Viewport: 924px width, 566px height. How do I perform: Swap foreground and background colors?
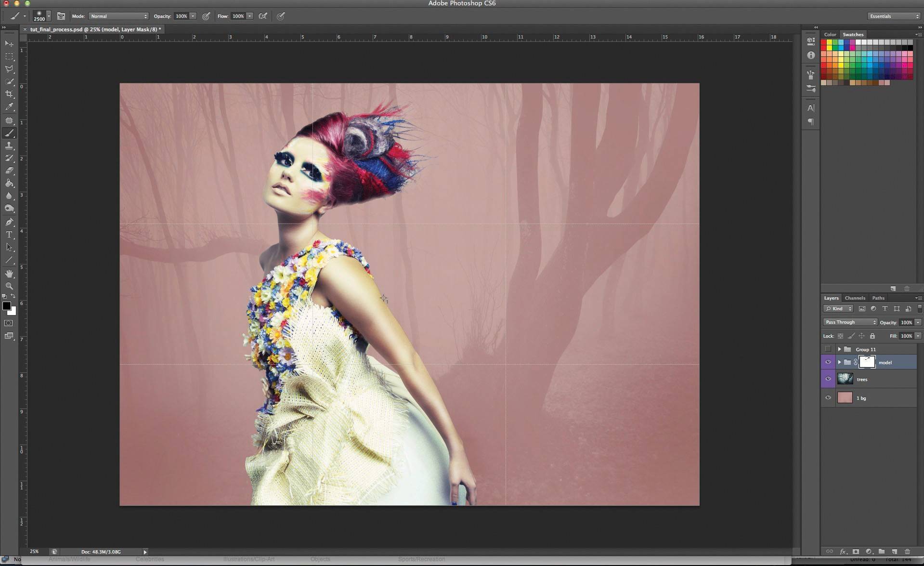13,296
